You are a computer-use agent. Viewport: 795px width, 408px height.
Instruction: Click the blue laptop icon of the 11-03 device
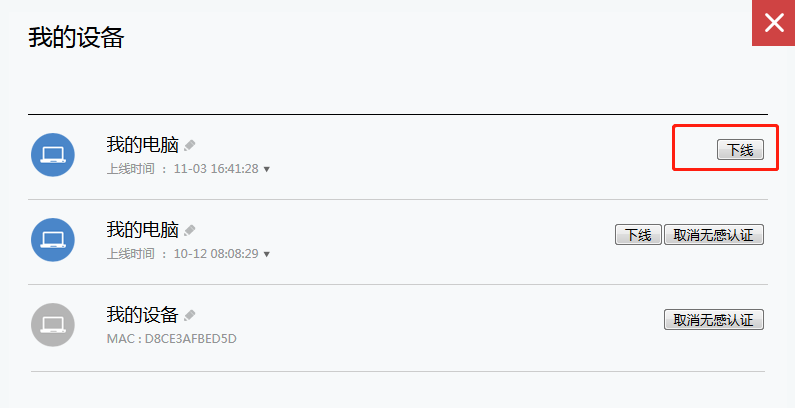click(x=53, y=155)
